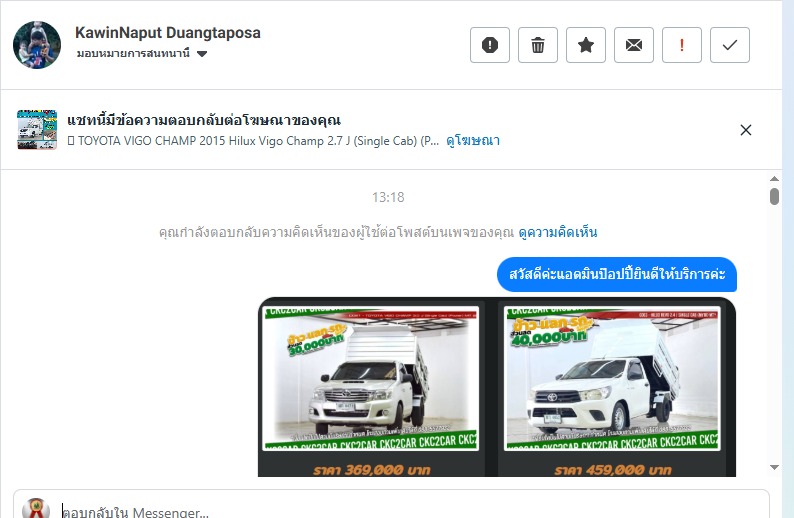Open the ดูโฆษณา link

click(473, 141)
